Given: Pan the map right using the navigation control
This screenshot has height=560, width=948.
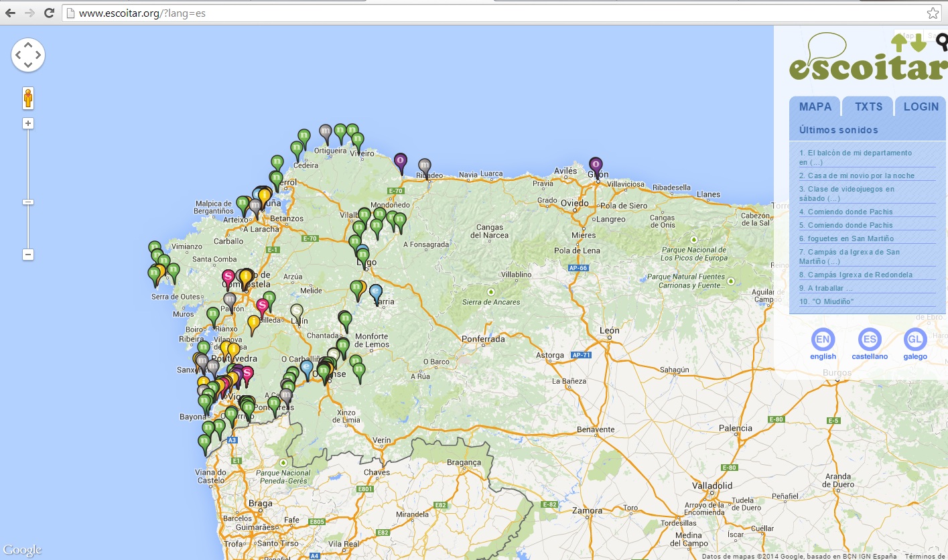Looking at the screenshot, I should [x=38, y=55].
